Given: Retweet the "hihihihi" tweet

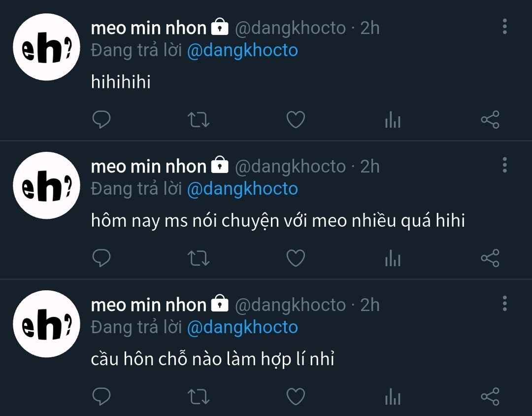Looking at the screenshot, I should pos(199,120).
